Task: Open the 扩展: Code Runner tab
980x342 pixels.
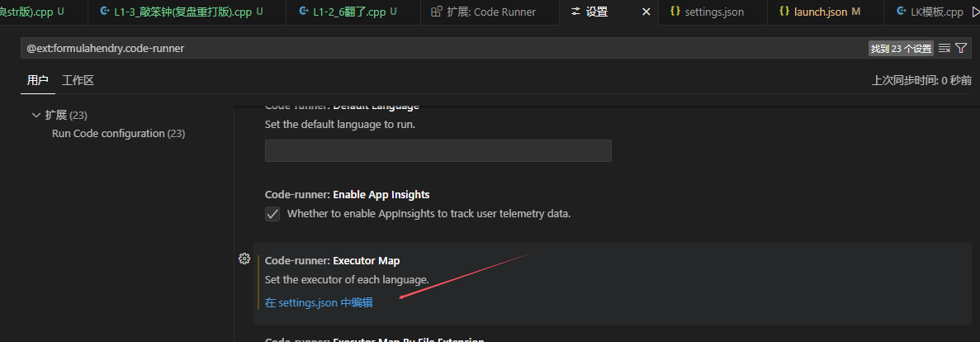Action: [490, 12]
